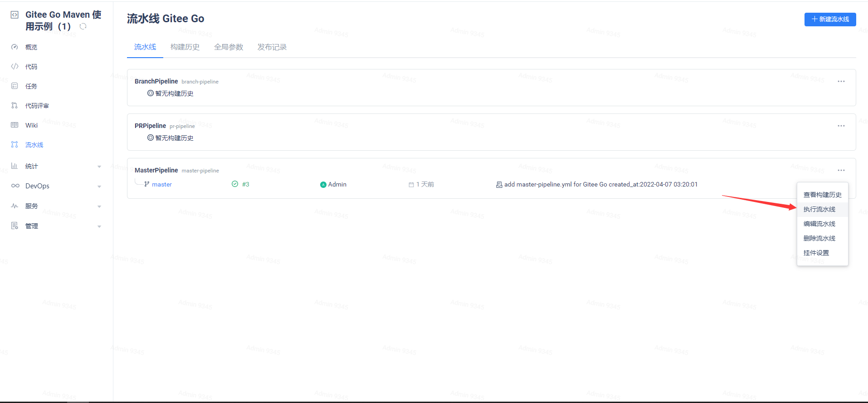Select 挂件设置 from context menu

point(823,253)
